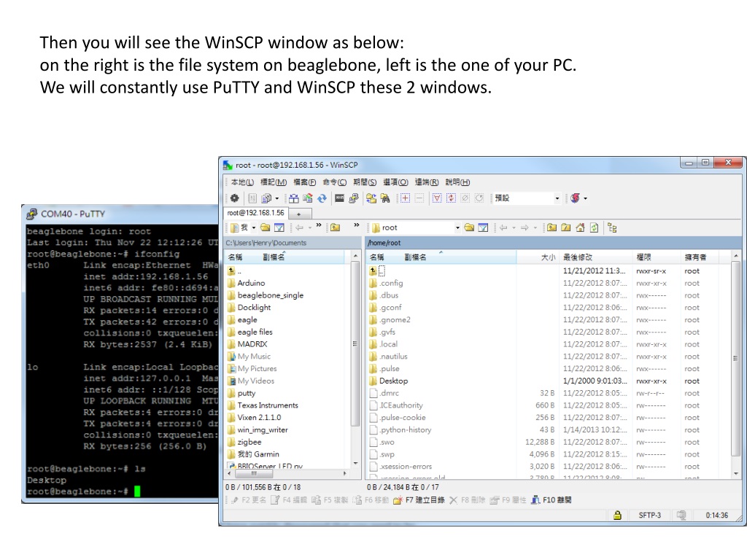
Task: Toggle the remote directory tree icon
Action: (x=612, y=227)
